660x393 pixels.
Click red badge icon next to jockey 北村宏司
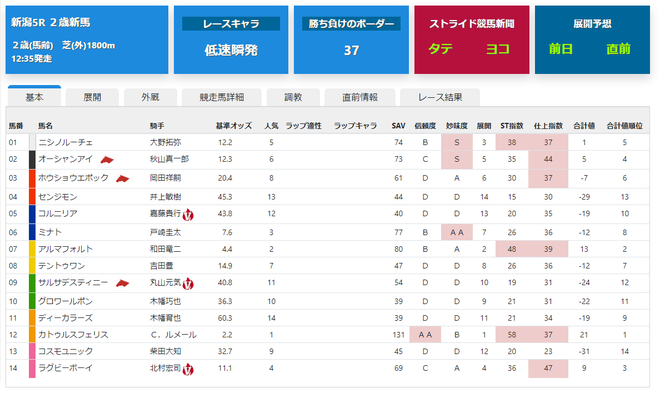tap(188, 369)
